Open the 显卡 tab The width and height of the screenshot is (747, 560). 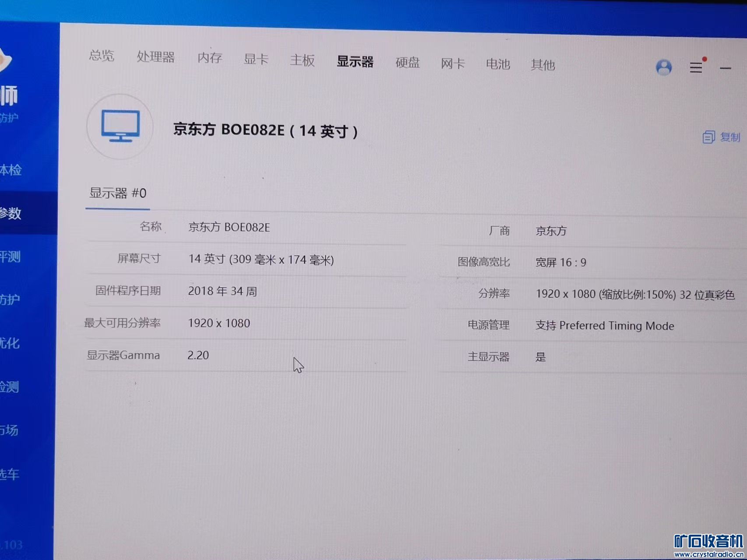click(x=256, y=59)
